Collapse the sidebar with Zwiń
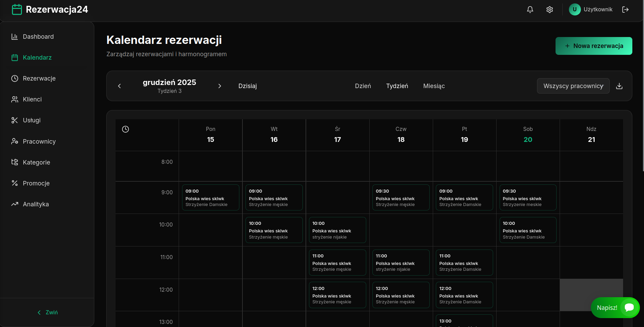644x327 pixels. click(x=47, y=312)
